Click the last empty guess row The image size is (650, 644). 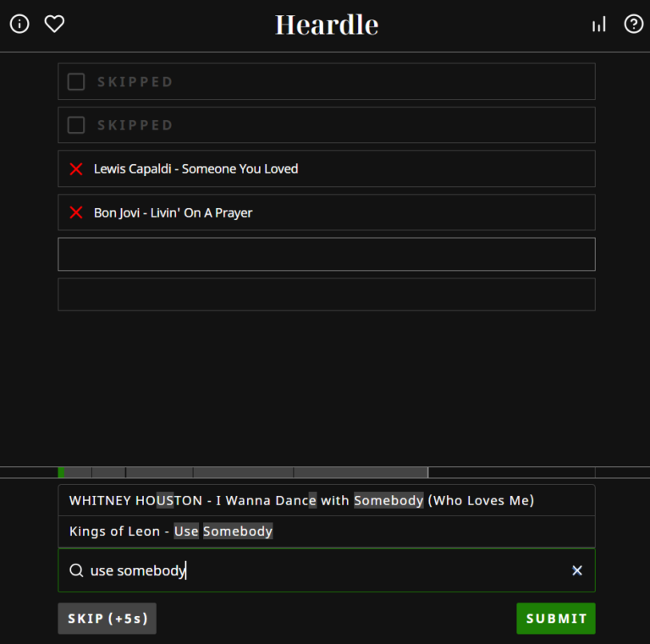pos(326,294)
